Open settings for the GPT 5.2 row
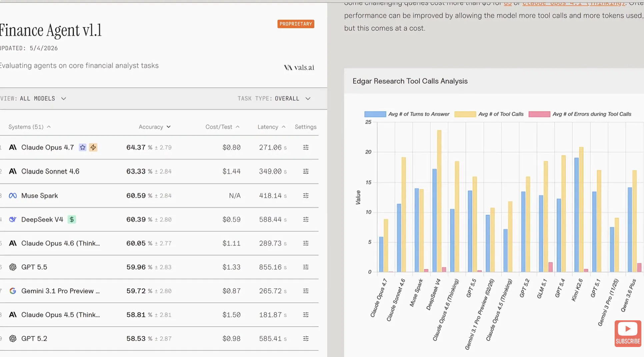 [x=306, y=339]
